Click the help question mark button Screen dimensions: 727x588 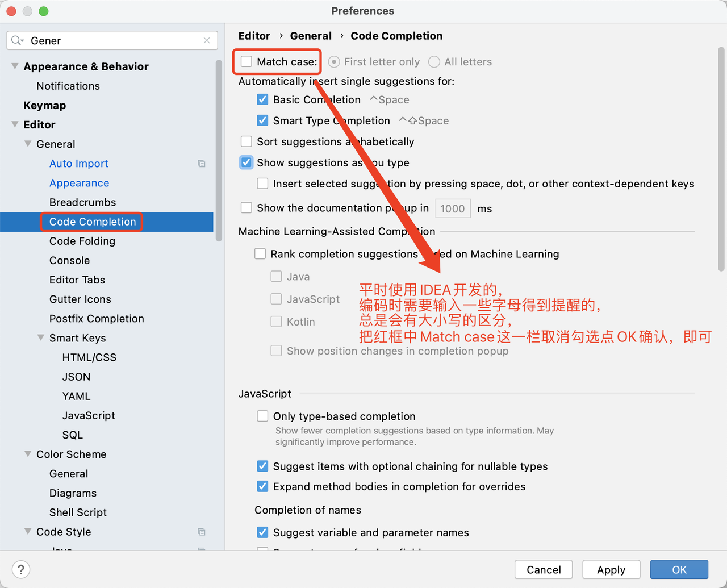(x=21, y=569)
